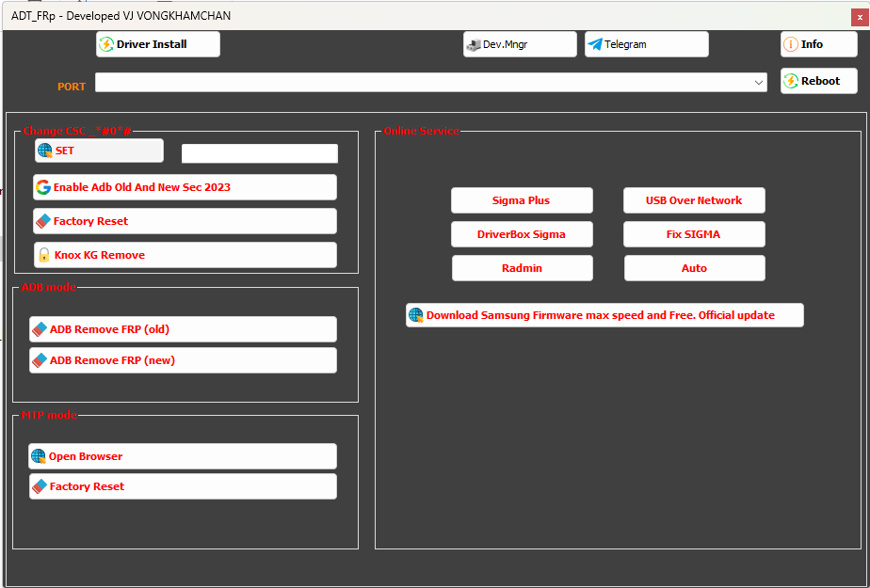Click the globe icon on SET
This screenshot has width=870, height=588.
[x=45, y=151]
